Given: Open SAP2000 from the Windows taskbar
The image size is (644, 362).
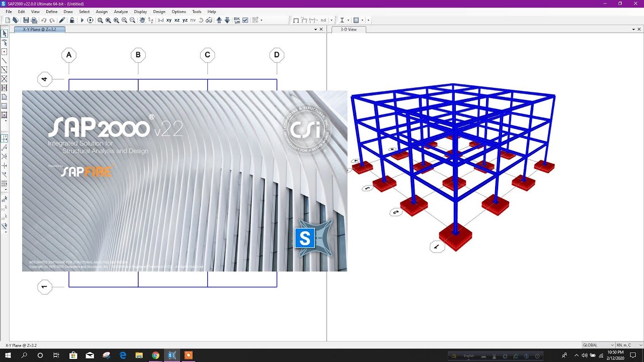Looking at the screenshot, I should point(172,355).
